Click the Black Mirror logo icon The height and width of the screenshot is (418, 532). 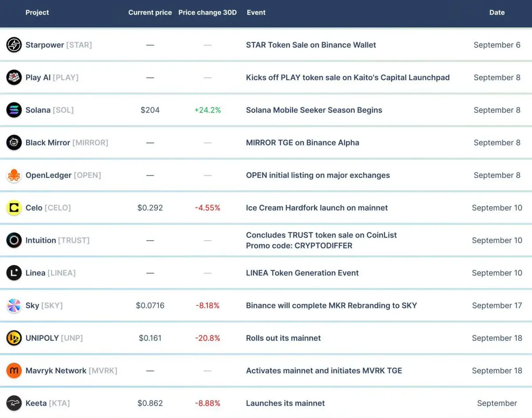point(14,143)
